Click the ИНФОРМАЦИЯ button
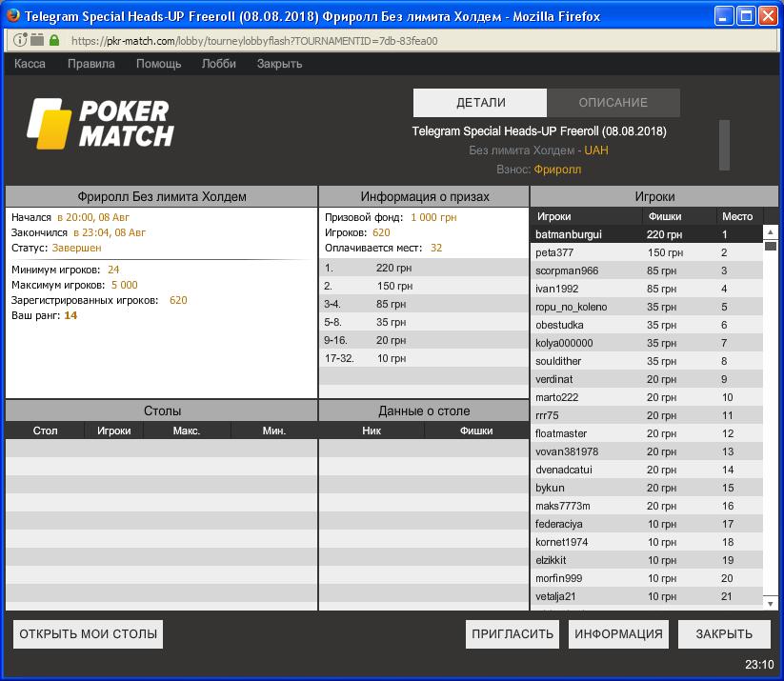This screenshot has width=784, height=681. pos(618,634)
